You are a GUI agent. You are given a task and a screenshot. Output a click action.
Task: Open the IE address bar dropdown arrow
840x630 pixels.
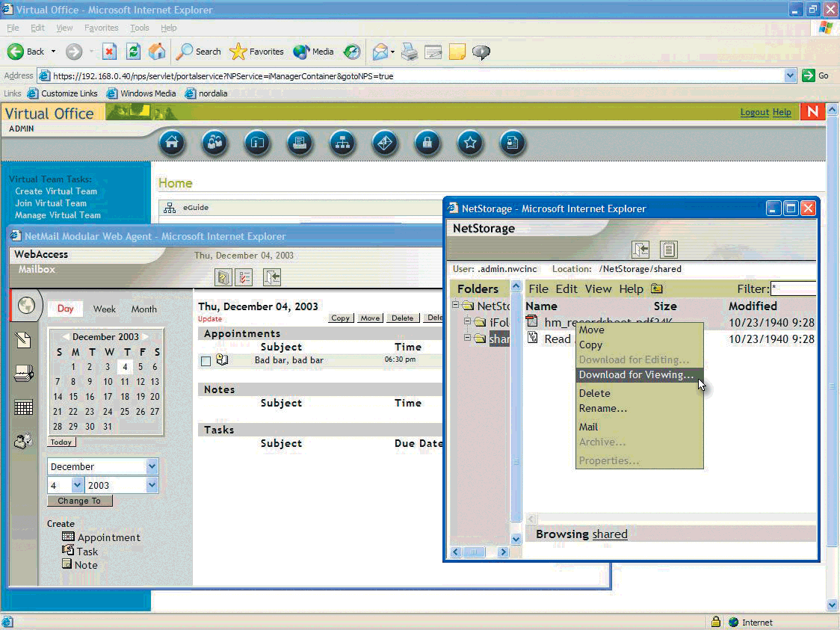click(790, 75)
